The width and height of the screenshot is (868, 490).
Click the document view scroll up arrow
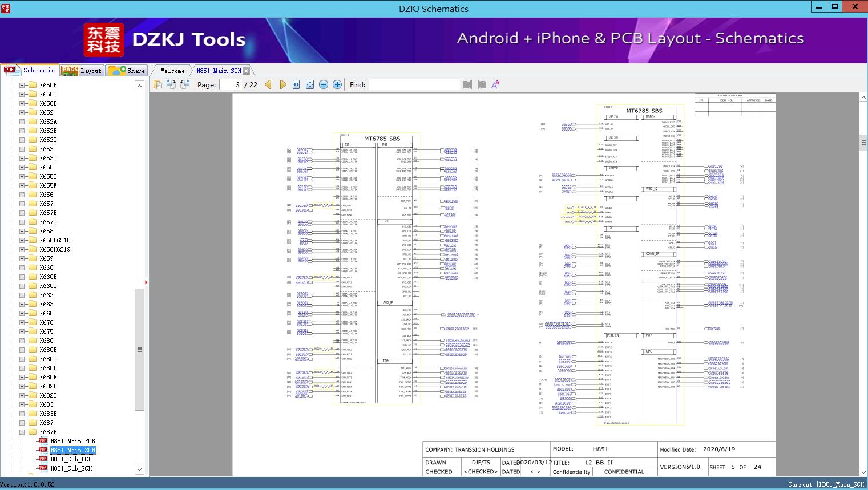click(863, 98)
